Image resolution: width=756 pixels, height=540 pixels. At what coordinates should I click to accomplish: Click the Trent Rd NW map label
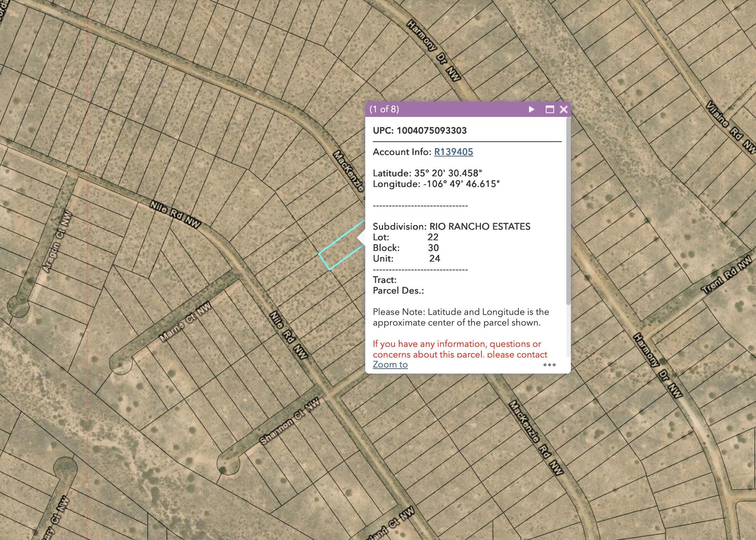coord(727,275)
